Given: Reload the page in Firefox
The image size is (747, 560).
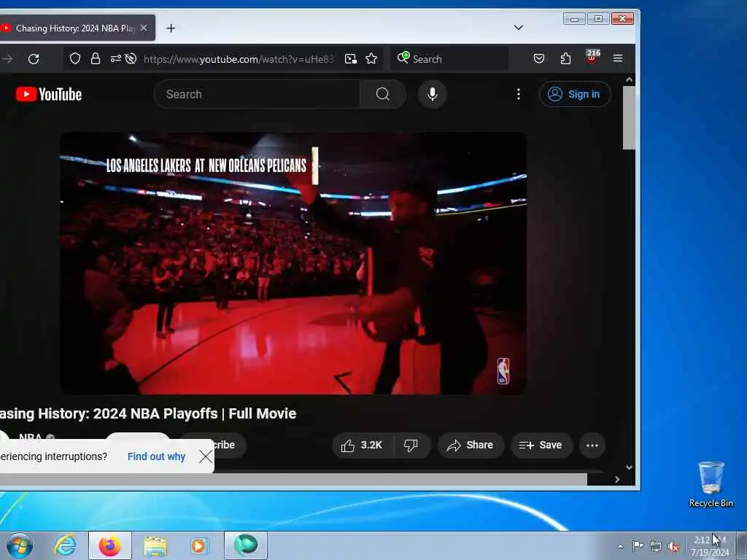Looking at the screenshot, I should 34,59.
